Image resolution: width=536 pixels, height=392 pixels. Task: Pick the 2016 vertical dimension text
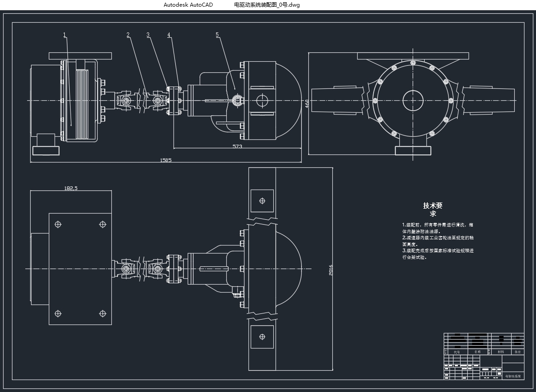click(x=331, y=269)
